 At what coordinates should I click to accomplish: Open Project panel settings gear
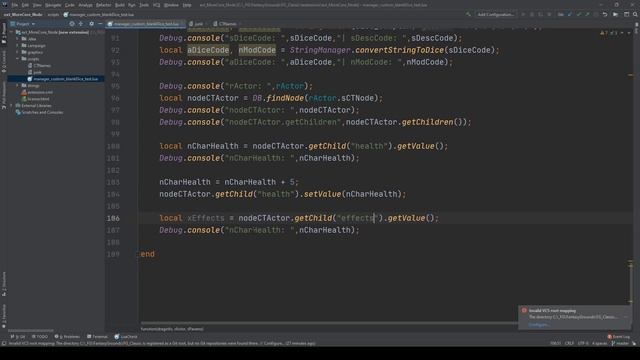(91, 24)
